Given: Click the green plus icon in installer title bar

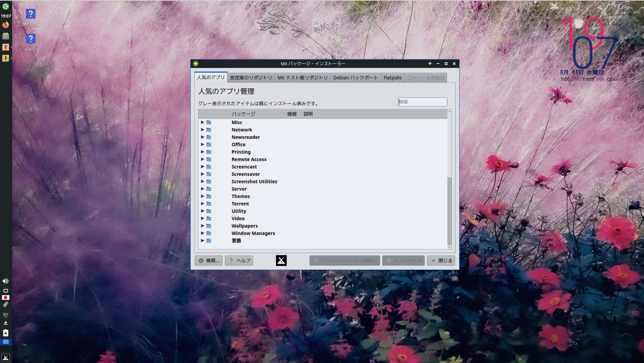Looking at the screenshot, I should [196, 64].
